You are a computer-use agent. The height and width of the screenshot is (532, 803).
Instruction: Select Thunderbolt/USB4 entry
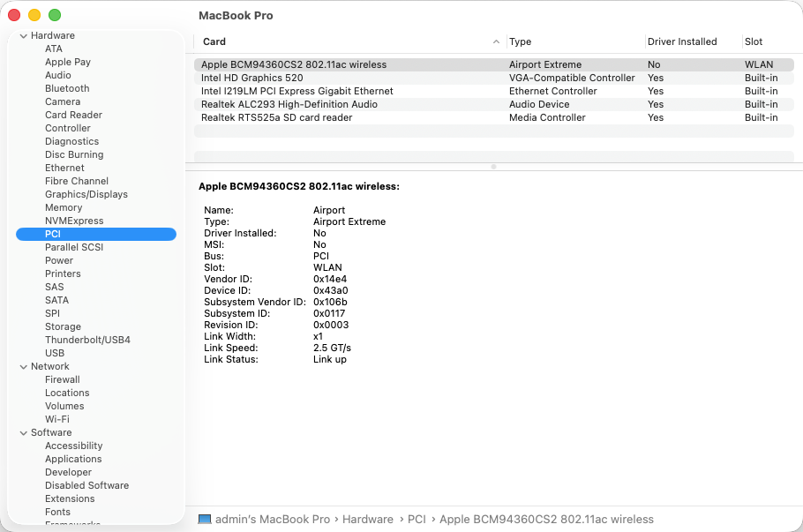click(87, 340)
